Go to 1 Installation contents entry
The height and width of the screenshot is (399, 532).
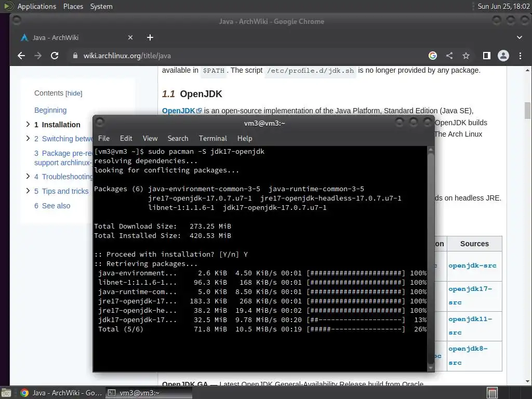[57, 125]
